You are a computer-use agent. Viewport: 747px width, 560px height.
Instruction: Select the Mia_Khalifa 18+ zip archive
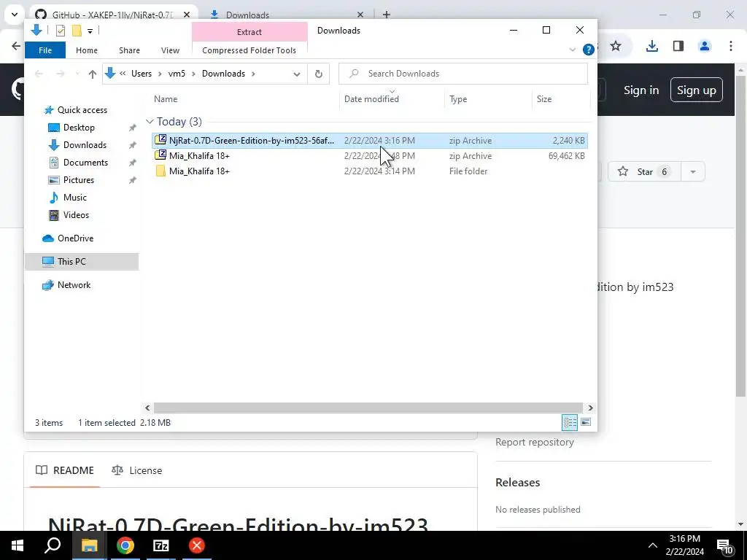tap(369, 156)
